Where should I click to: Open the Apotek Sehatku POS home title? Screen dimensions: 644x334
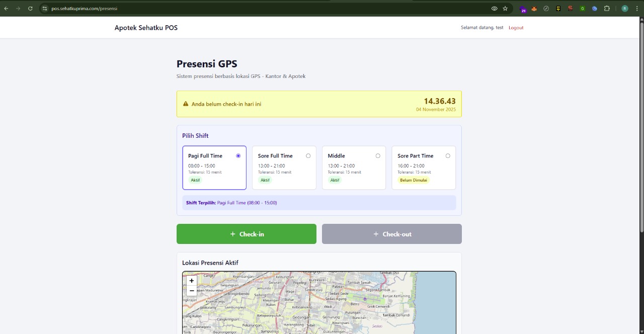click(146, 28)
